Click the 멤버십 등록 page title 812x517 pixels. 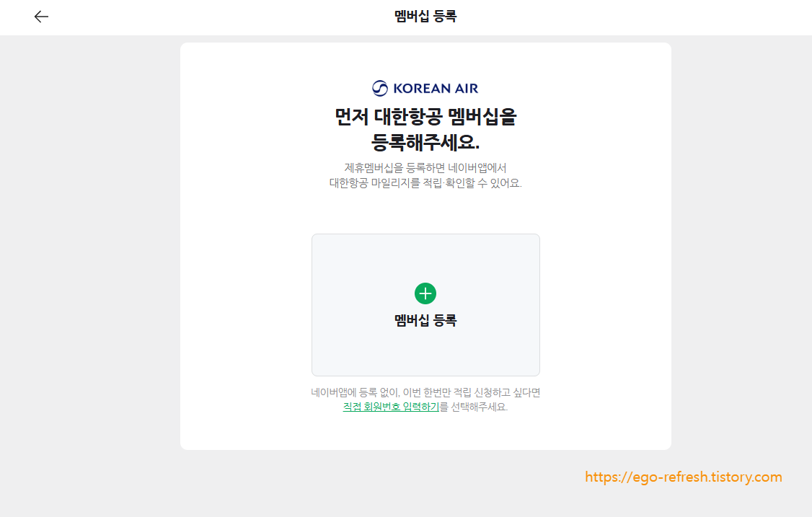pyautogui.click(x=425, y=16)
